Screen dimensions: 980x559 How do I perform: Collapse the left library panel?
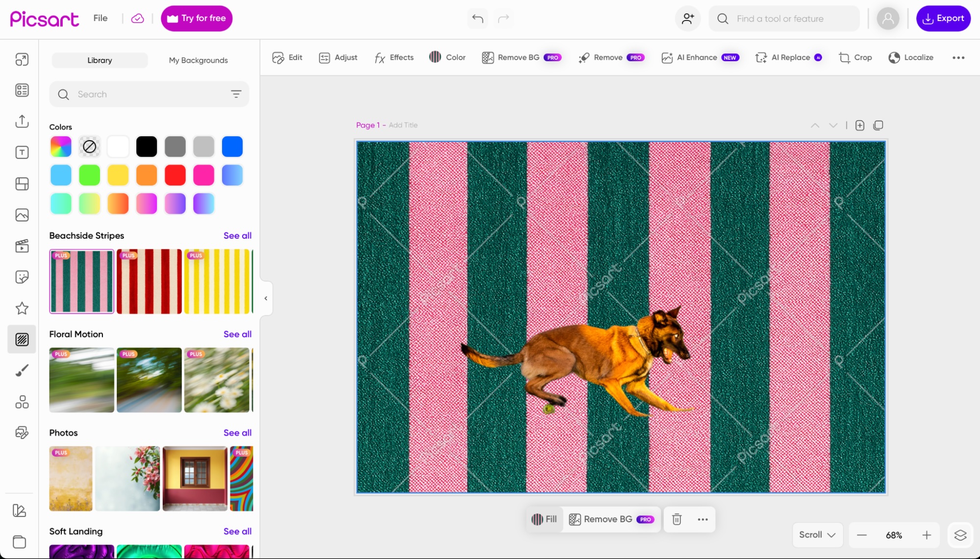click(x=266, y=298)
